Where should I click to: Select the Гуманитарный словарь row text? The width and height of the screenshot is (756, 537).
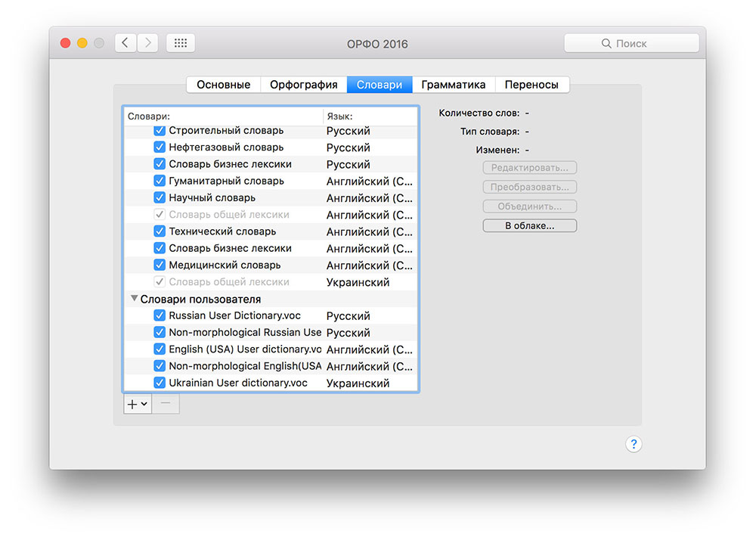227,181
